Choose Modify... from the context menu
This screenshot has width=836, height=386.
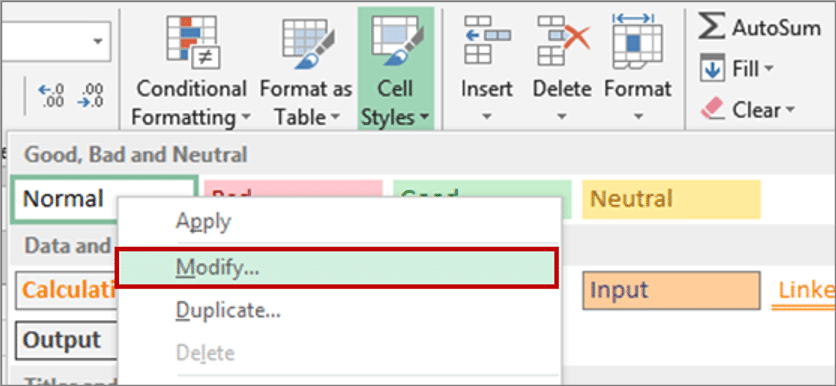pyautogui.click(x=337, y=268)
